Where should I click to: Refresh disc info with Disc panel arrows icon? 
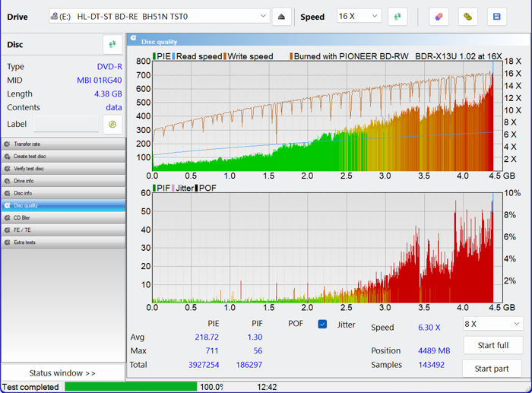point(112,45)
